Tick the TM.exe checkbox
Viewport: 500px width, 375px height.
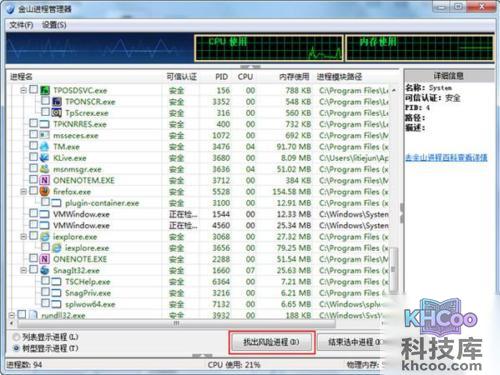point(34,146)
